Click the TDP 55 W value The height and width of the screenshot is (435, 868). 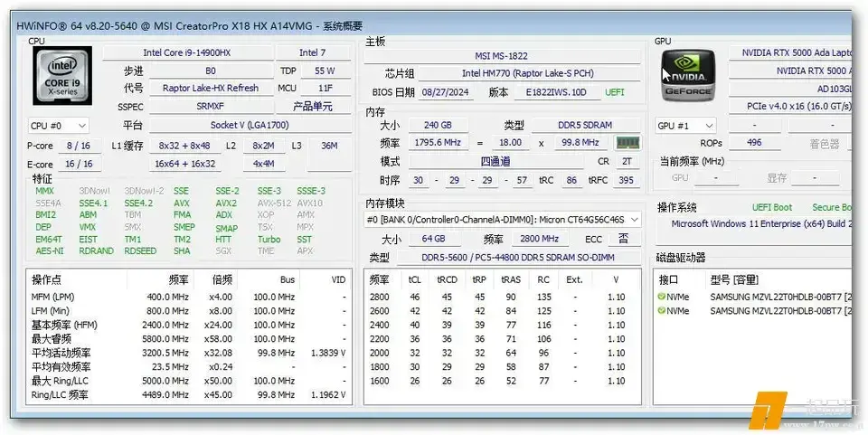(325, 71)
